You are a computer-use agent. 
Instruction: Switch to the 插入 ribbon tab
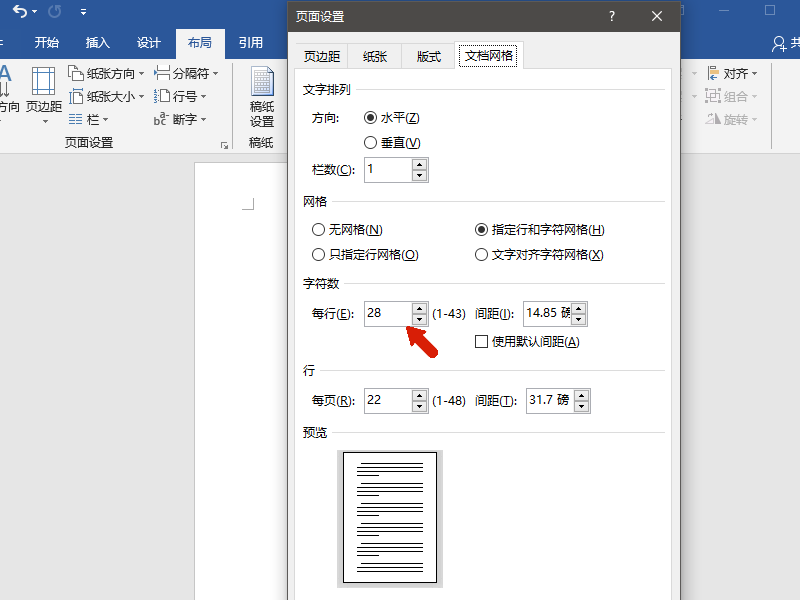click(97, 43)
